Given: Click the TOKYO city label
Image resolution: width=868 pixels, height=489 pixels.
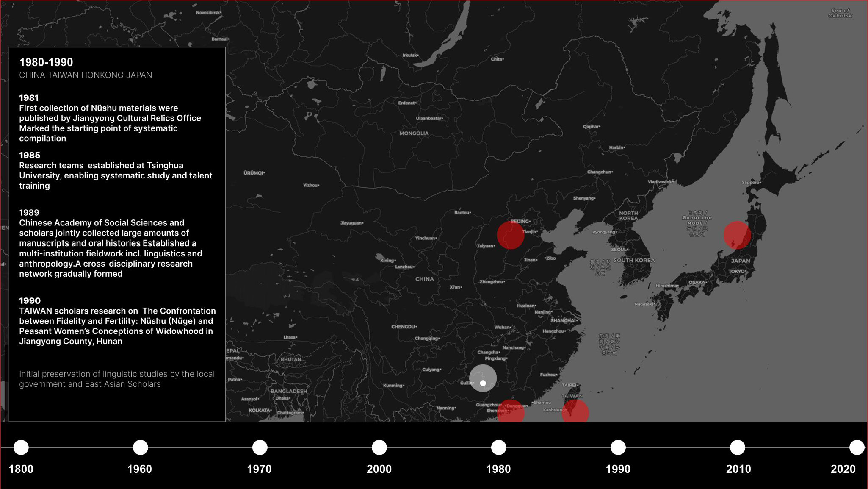Looking at the screenshot, I should [737, 271].
